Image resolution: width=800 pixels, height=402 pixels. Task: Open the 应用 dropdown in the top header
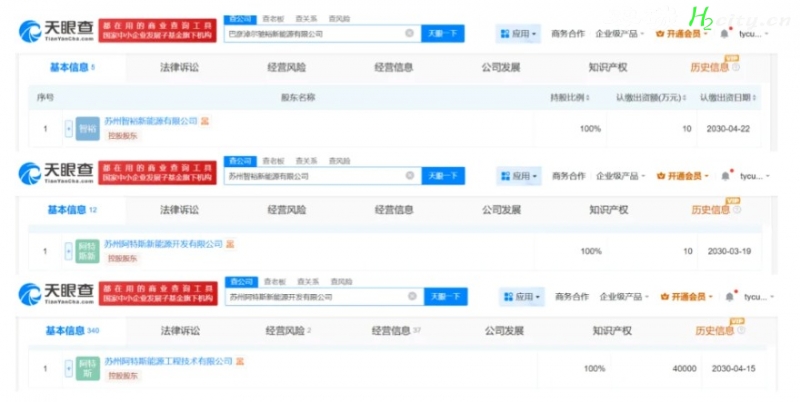[519, 33]
